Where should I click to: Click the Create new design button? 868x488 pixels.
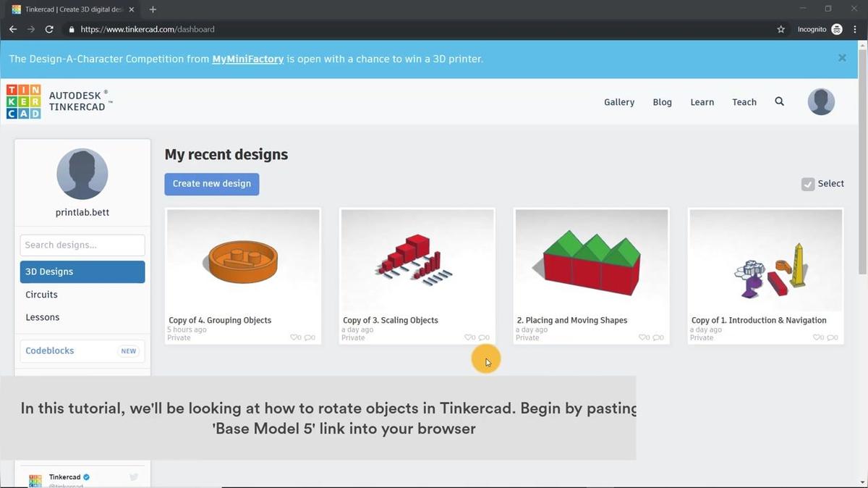212,184
